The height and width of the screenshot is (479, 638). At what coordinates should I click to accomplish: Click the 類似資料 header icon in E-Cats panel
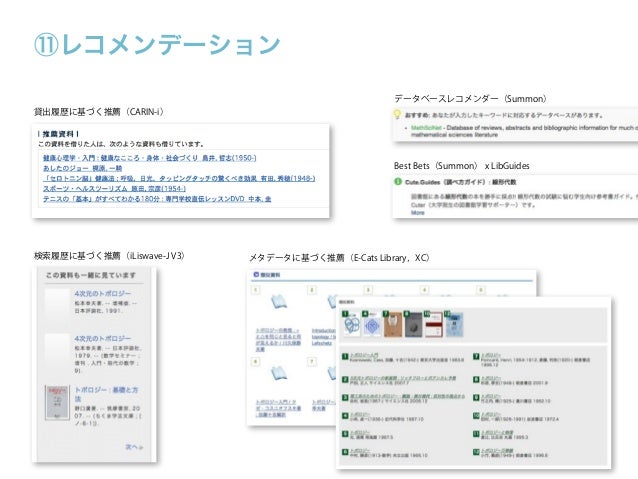pyautogui.click(x=256, y=275)
